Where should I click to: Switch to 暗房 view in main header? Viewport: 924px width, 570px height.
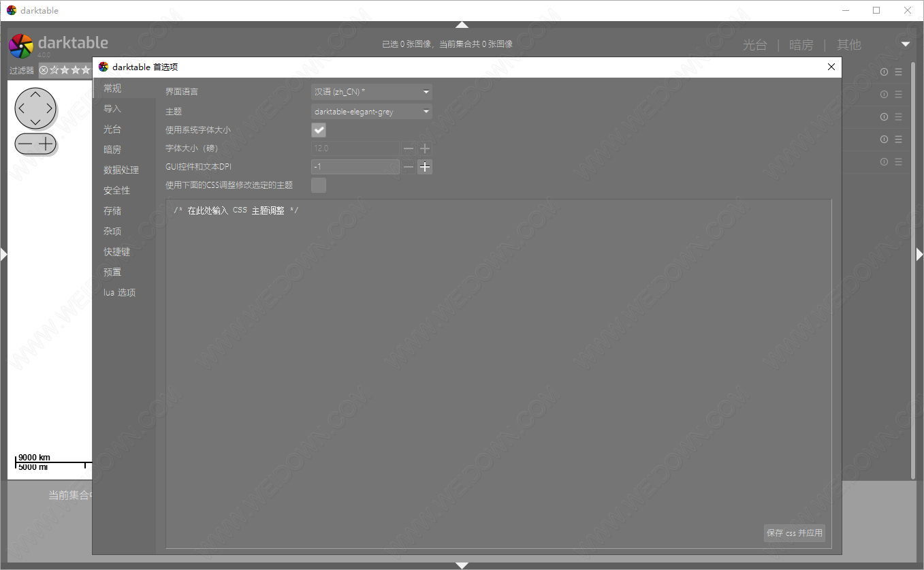pos(801,45)
